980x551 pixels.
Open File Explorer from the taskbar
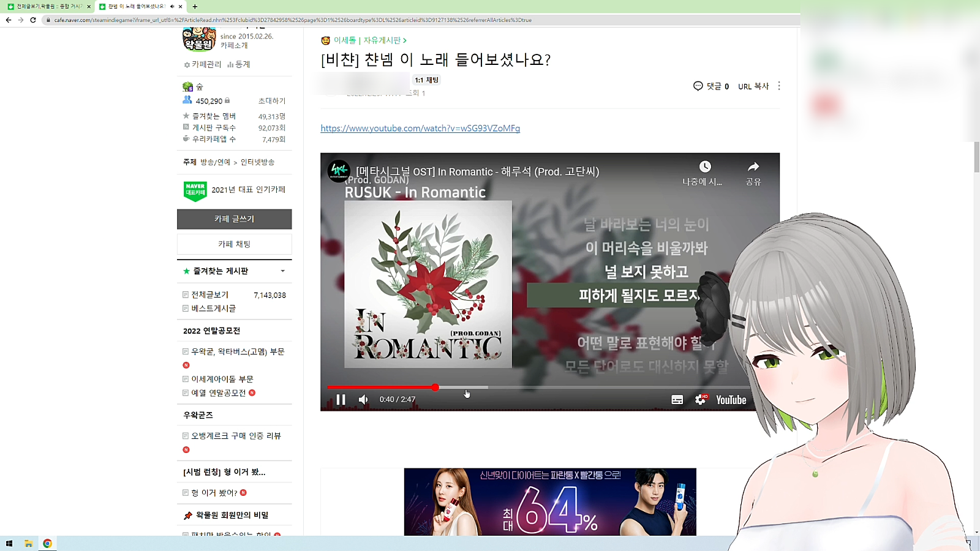click(x=28, y=544)
